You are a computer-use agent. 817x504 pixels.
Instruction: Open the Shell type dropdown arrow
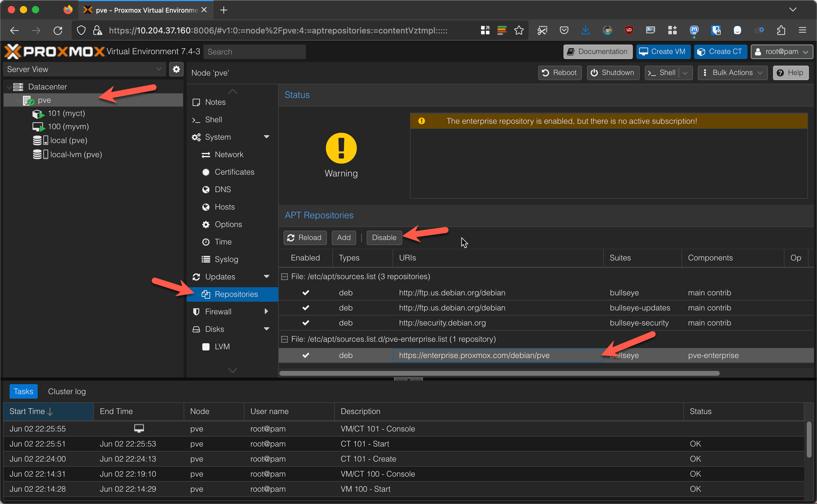coord(685,73)
